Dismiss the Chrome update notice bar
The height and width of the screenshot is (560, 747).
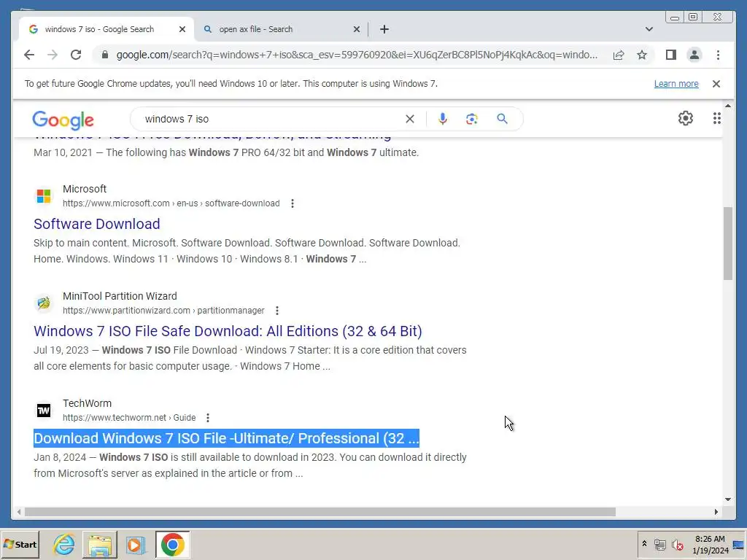(x=716, y=84)
